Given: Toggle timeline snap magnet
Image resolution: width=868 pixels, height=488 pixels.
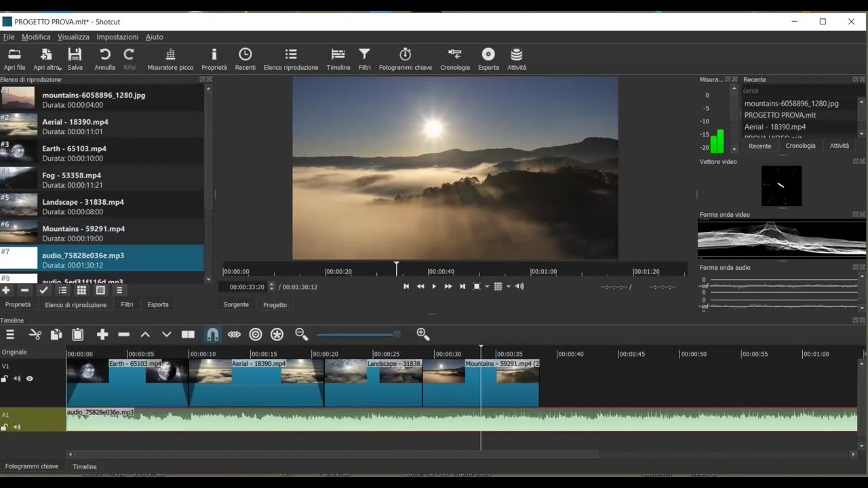Looking at the screenshot, I should (213, 334).
